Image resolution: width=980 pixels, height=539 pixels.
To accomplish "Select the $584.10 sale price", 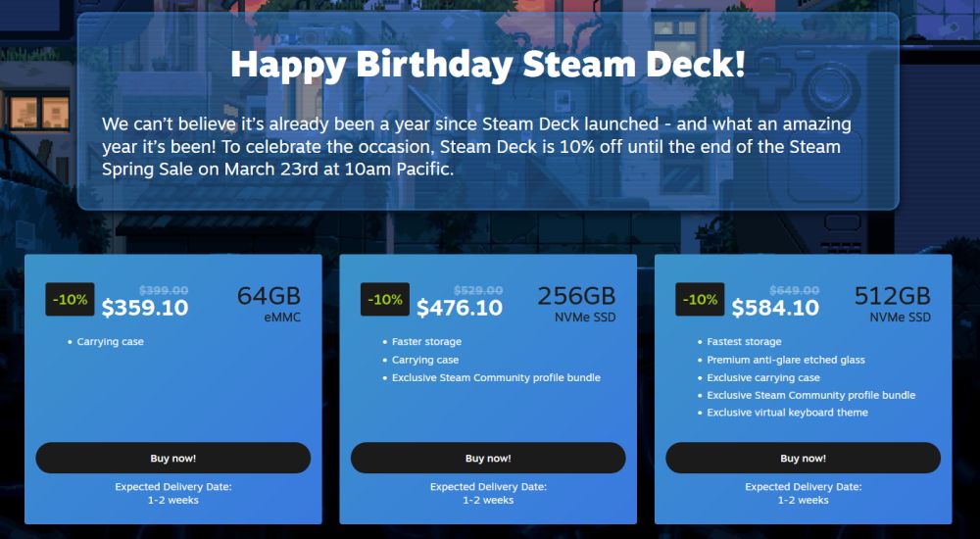I will 775,308.
